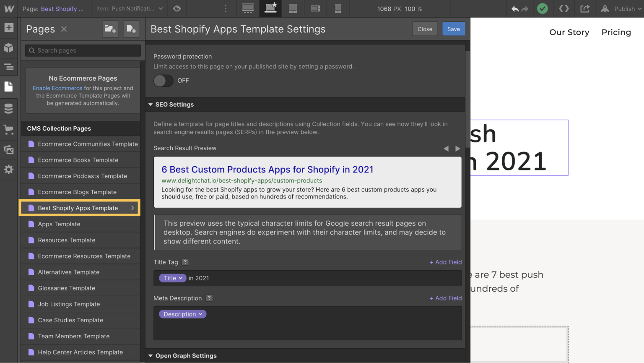Open the Ecommerce cart icon
The width and height of the screenshot is (644, 363).
9,129
